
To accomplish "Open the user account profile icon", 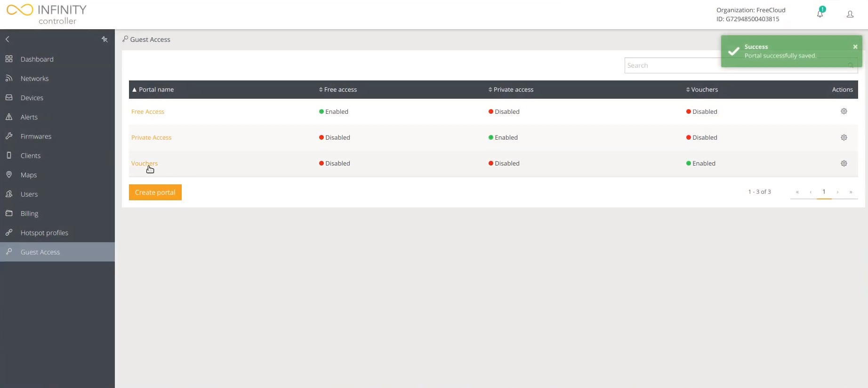I will coord(850,15).
